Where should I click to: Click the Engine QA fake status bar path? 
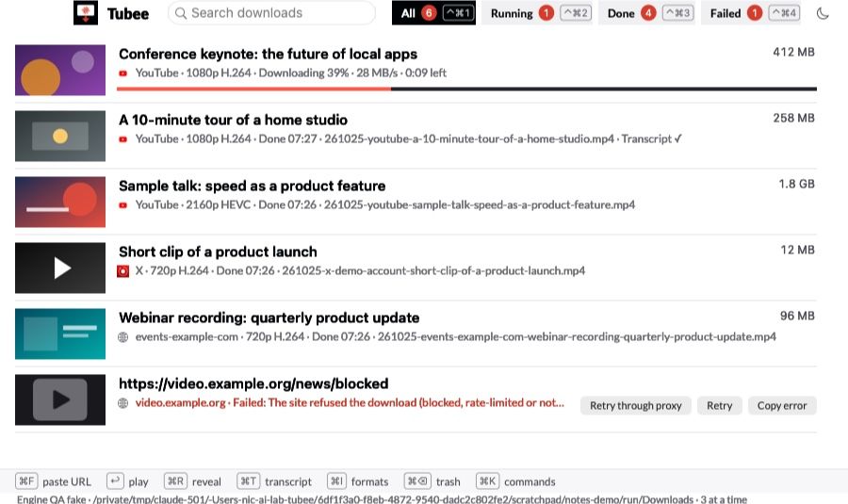click(x=382, y=499)
